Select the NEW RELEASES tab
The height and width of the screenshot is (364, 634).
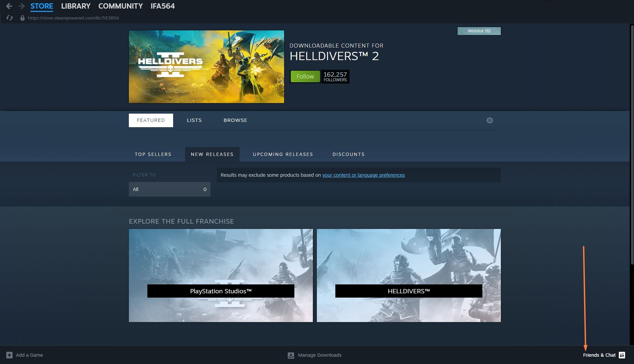(x=212, y=154)
